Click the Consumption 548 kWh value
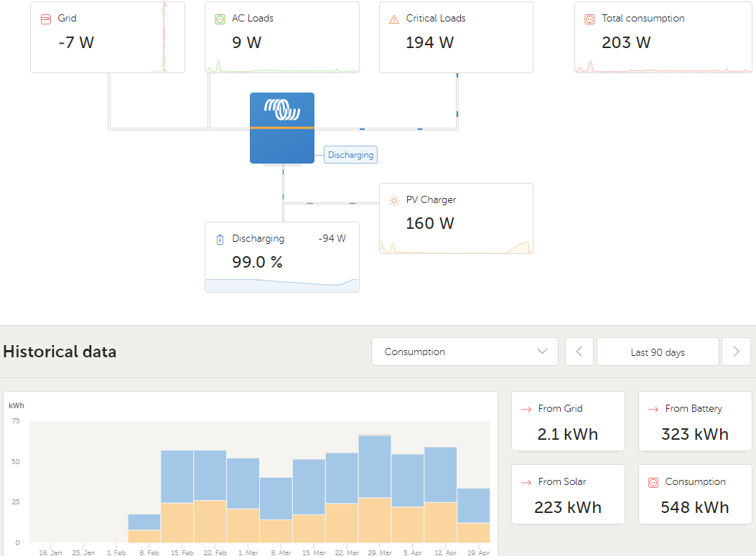The height and width of the screenshot is (556, 756). click(x=695, y=507)
